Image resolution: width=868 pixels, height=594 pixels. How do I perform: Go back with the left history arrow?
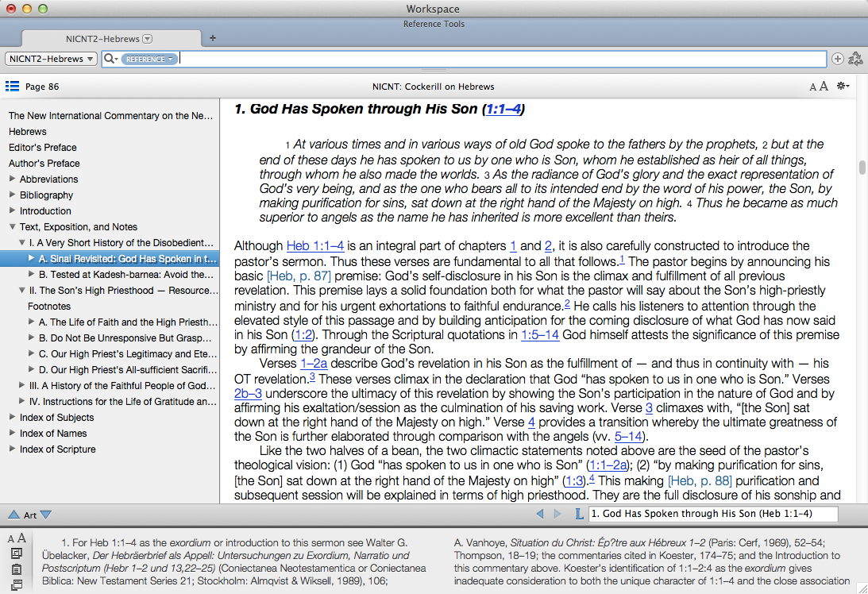[541, 515]
